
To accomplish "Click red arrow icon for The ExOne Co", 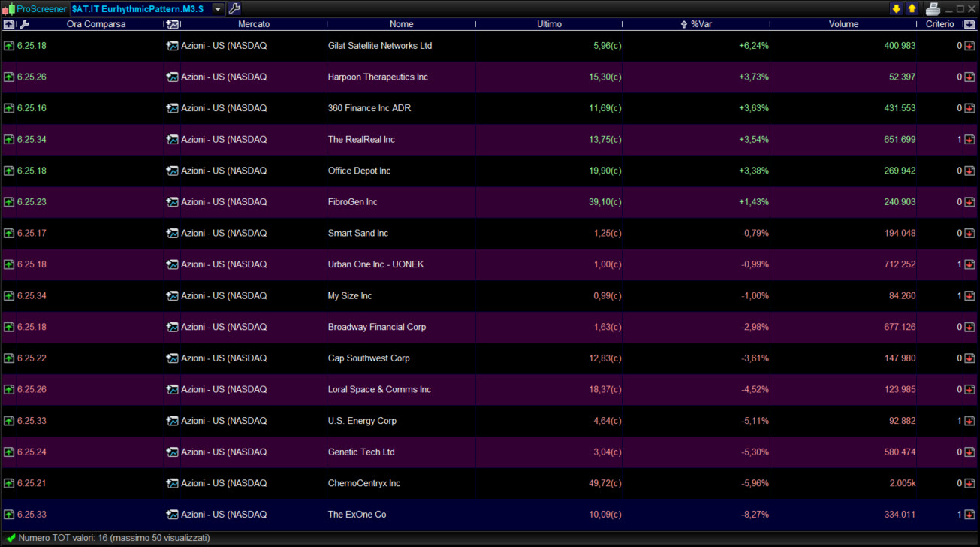I will tap(969, 515).
